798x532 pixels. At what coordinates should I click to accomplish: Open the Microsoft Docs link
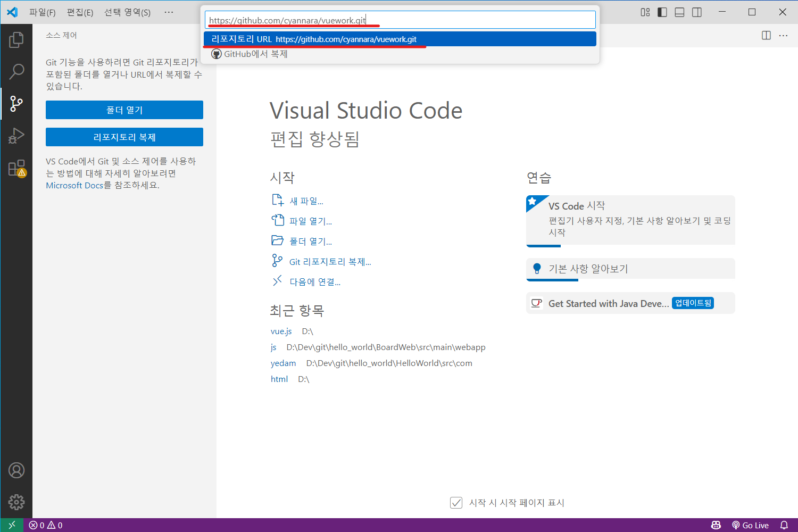coord(74,186)
